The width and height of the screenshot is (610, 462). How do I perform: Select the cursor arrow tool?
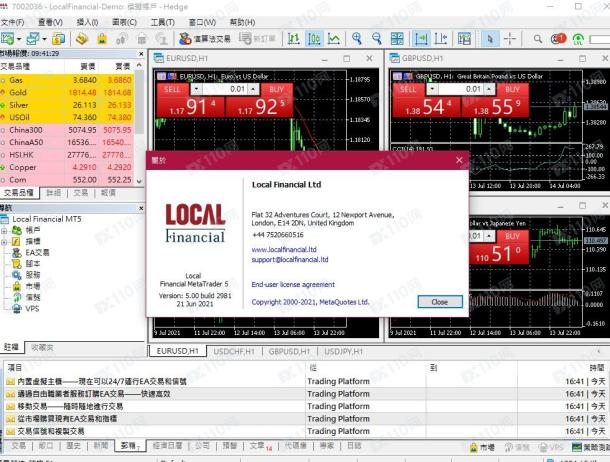tap(490, 38)
